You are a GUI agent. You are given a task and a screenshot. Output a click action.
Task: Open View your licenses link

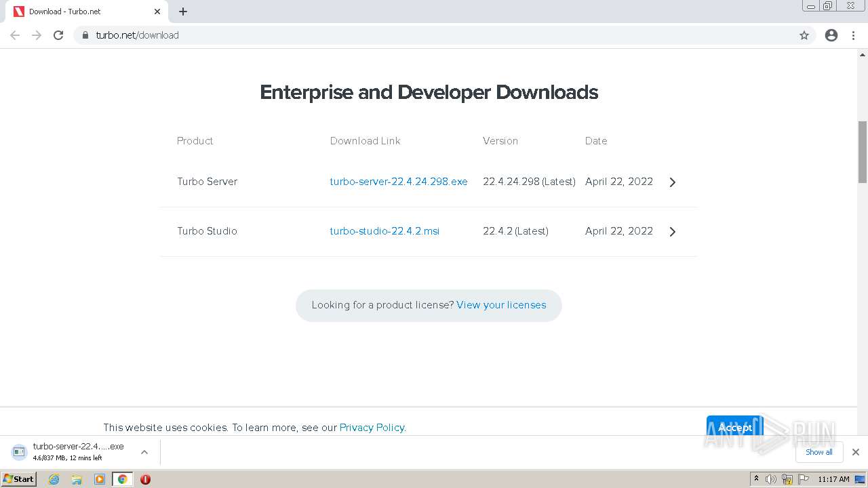[501, 305]
